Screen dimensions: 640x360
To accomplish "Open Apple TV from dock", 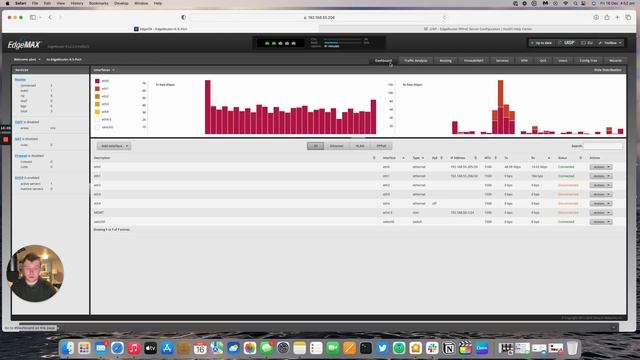I will tap(151, 348).
